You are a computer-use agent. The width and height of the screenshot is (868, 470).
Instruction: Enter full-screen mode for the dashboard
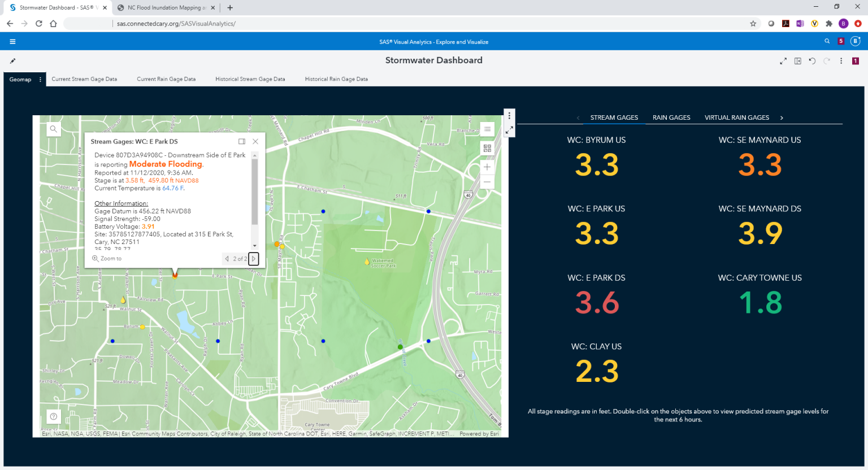pyautogui.click(x=784, y=60)
